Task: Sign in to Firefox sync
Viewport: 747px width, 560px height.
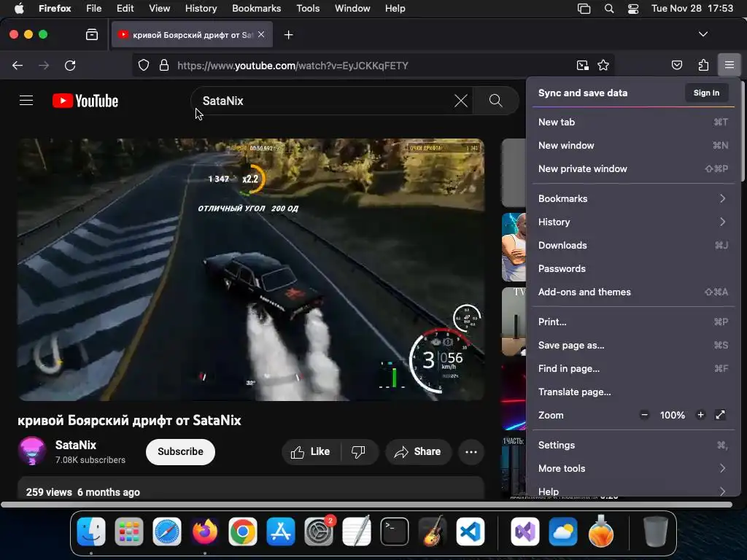Action: (x=706, y=93)
